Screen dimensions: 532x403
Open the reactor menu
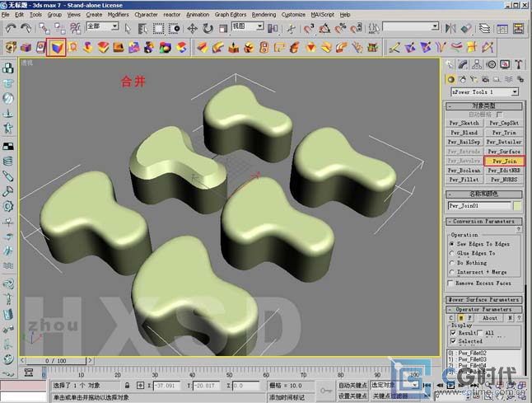[x=172, y=15]
